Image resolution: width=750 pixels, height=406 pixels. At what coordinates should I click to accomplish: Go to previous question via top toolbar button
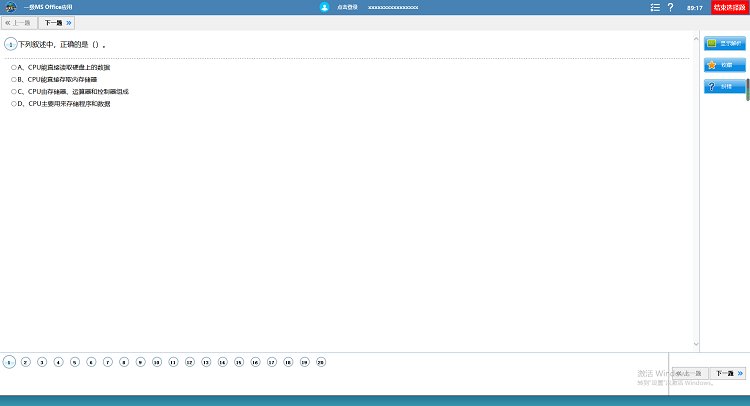tap(19, 23)
